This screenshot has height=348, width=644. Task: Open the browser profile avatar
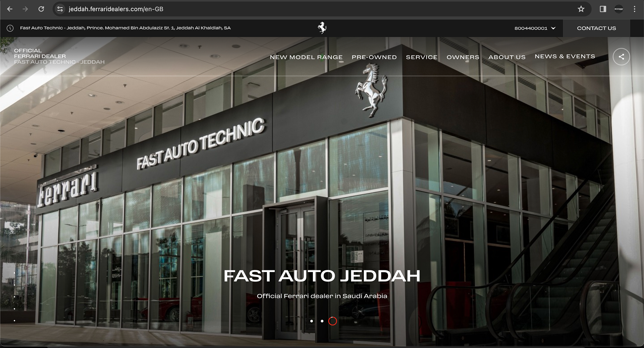[x=619, y=9]
